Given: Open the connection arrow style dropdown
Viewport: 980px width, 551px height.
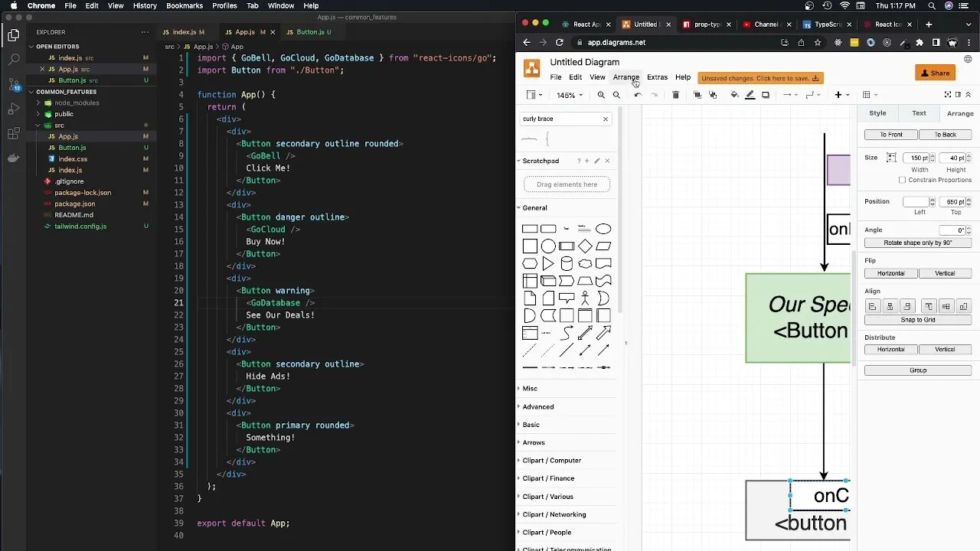Looking at the screenshot, I should tap(789, 95).
